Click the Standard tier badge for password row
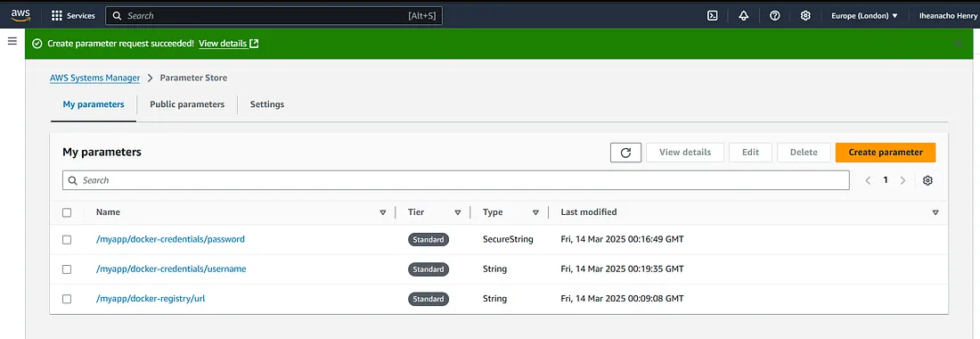This screenshot has width=980, height=339. tap(429, 240)
